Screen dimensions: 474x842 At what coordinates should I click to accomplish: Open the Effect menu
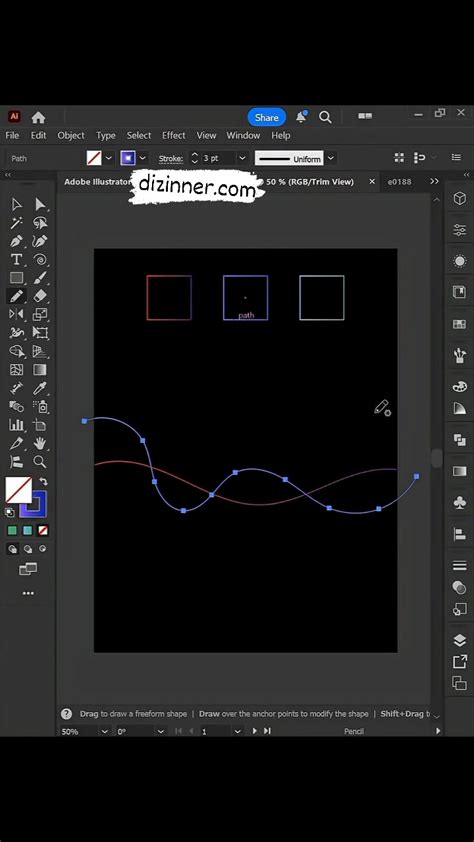click(174, 135)
